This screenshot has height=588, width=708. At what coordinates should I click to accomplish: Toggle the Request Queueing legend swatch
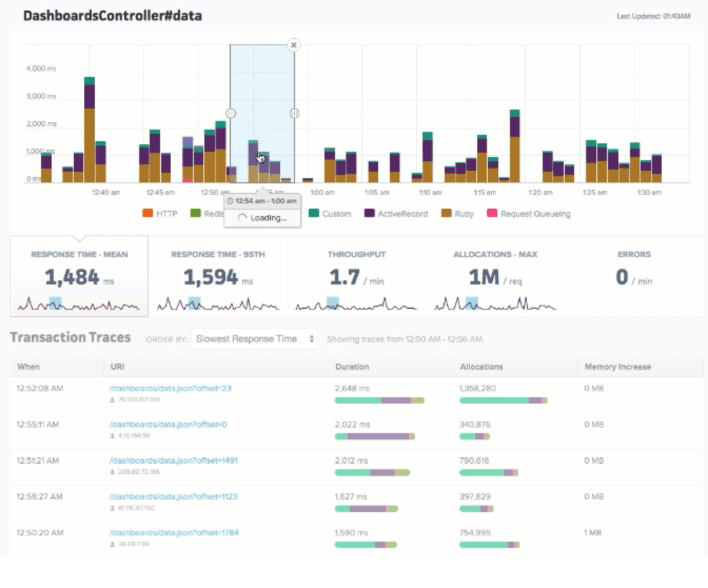click(x=492, y=213)
